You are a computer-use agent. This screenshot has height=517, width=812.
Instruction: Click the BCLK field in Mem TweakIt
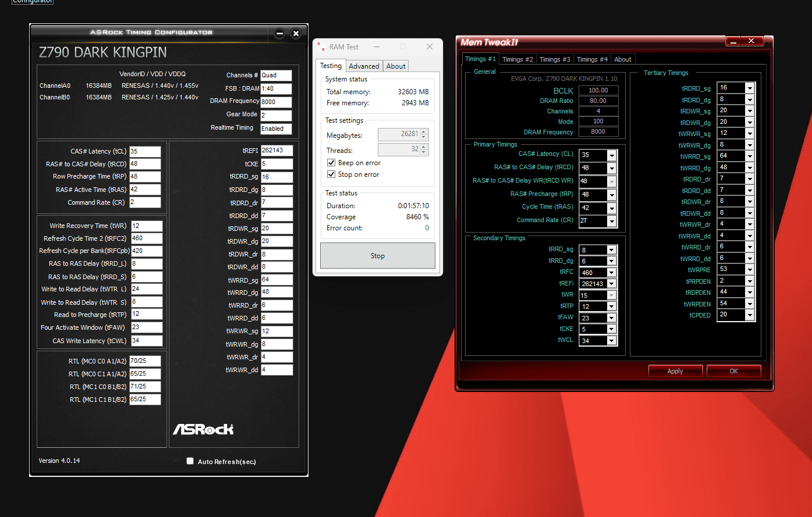[598, 90]
